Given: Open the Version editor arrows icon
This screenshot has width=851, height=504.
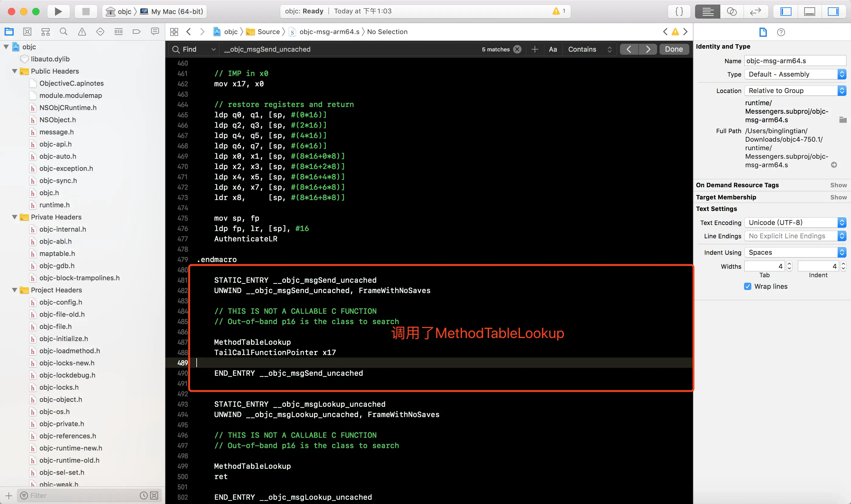Looking at the screenshot, I should click(x=755, y=12).
